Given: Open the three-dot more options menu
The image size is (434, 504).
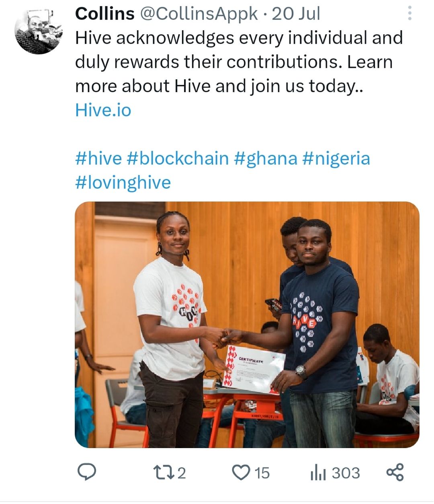Looking at the screenshot, I should coord(409,13).
